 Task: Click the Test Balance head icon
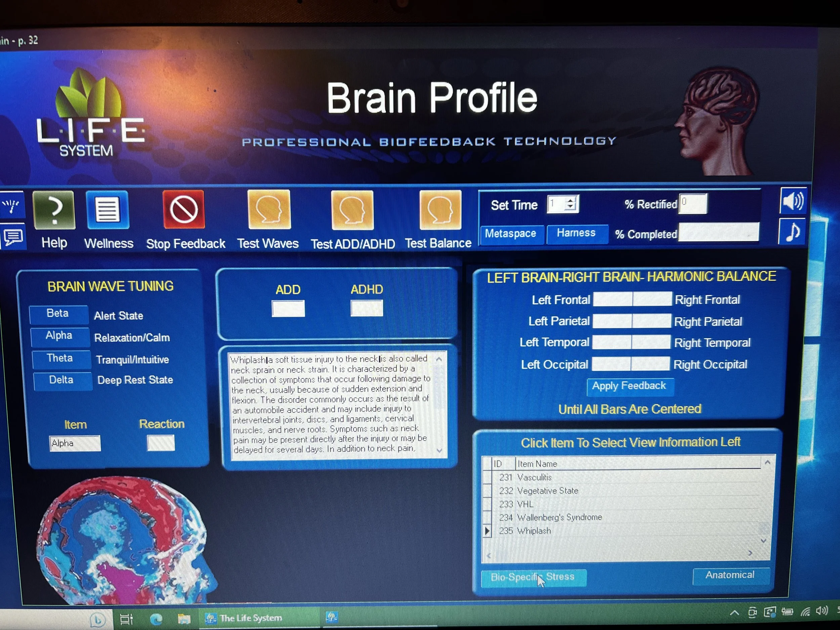tap(440, 210)
